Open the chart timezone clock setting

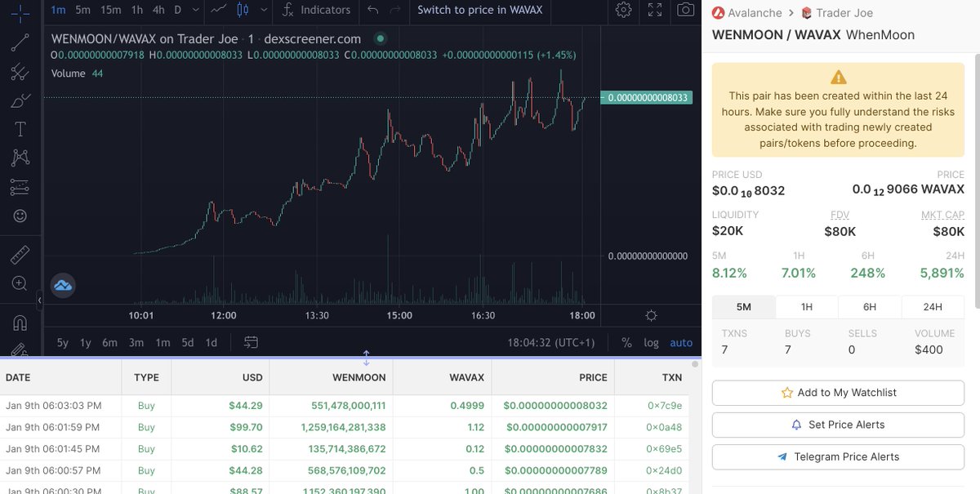click(551, 343)
